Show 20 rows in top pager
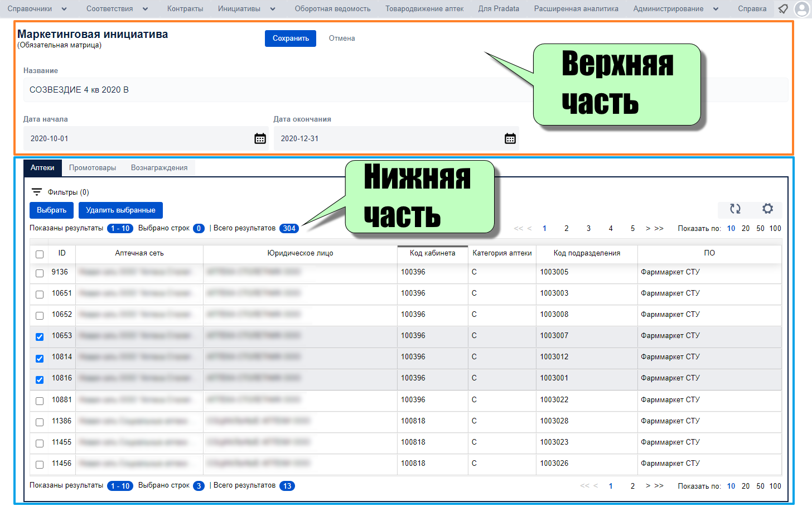 pyautogui.click(x=746, y=228)
